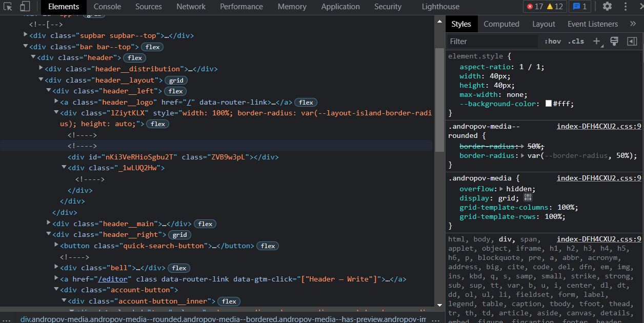Toggle the grid badge on header__right
Viewport: 644px width, 323px height.
tap(179, 235)
